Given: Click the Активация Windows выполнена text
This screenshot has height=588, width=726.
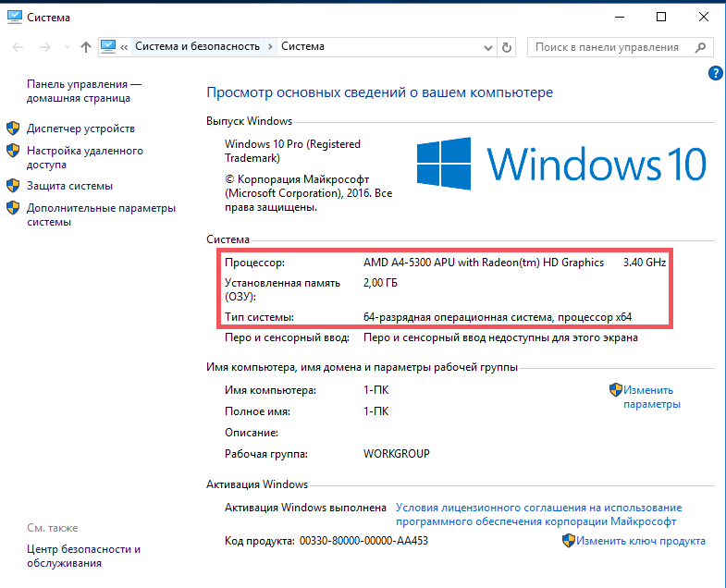Looking at the screenshot, I should [x=305, y=508].
